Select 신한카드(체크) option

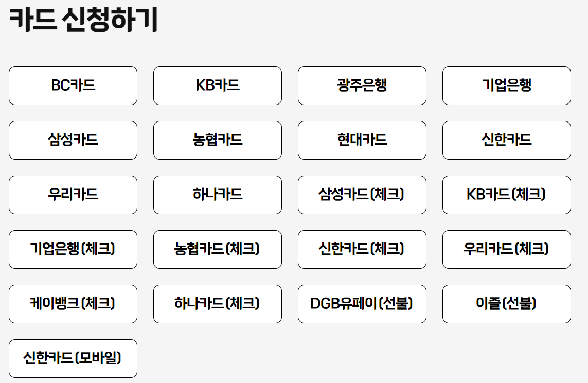coord(362,250)
